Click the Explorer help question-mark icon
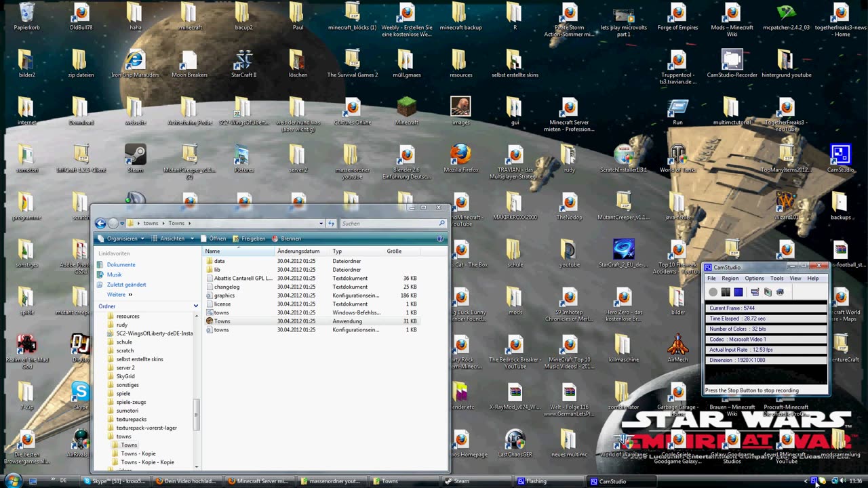This screenshot has width=868, height=488. [441, 239]
